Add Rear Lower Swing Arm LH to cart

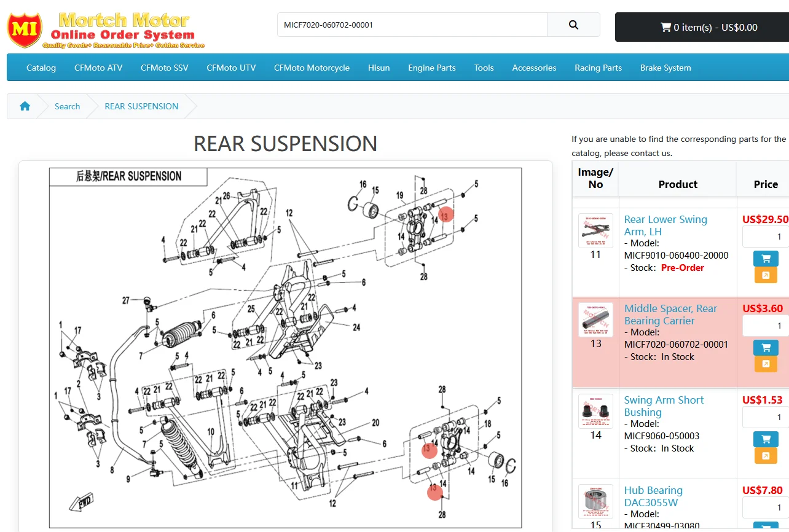click(x=766, y=259)
